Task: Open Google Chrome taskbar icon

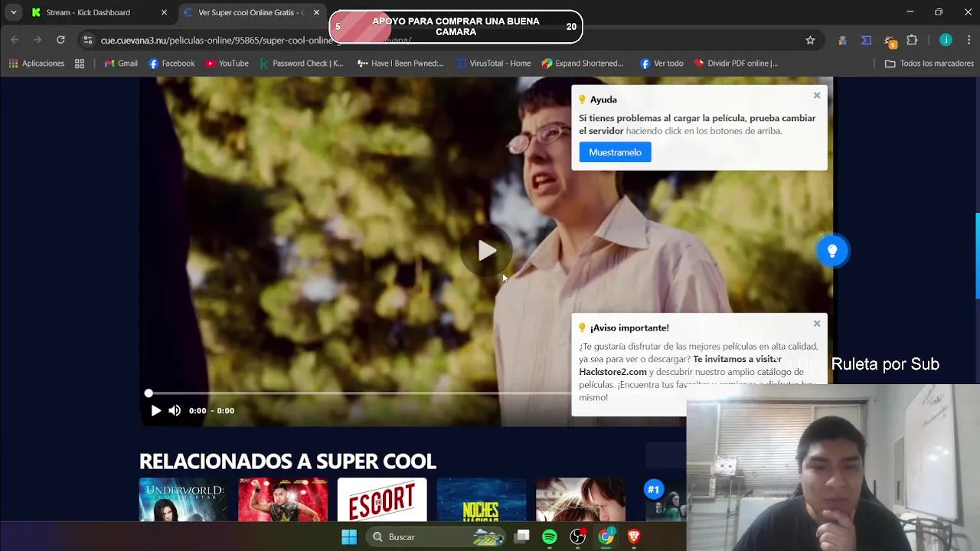Action: point(606,537)
